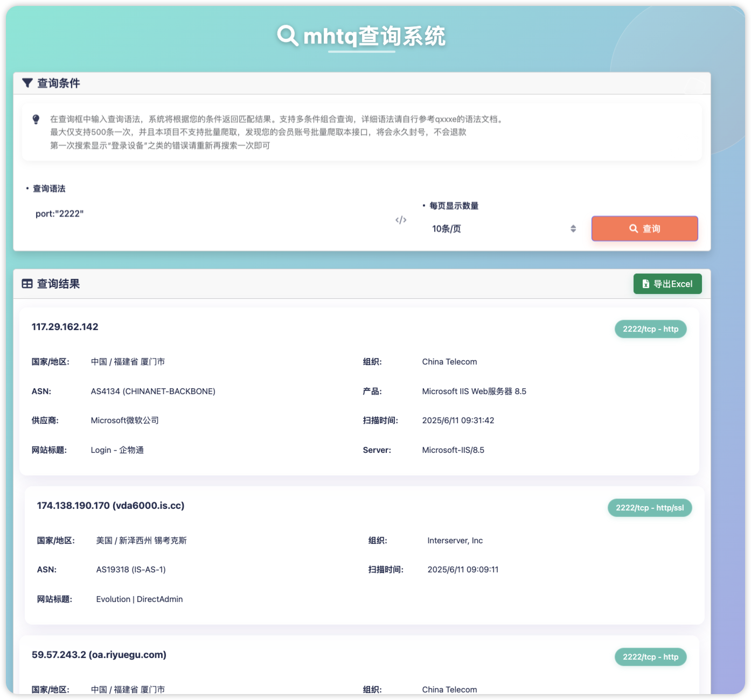Export results with the 导出Excel button
The height and width of the screenshot is (700, 751).
[667, 284]
